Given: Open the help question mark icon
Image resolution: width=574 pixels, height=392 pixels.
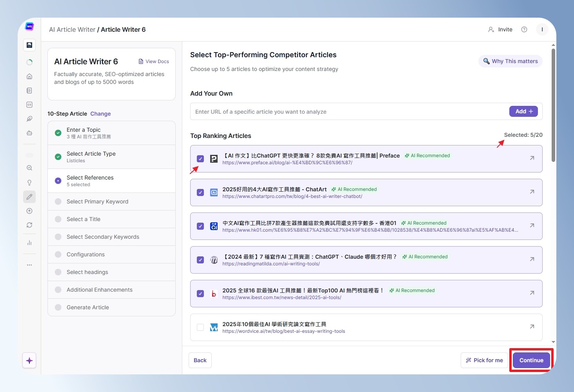Looking at the screenshot, I should point(524,29).
